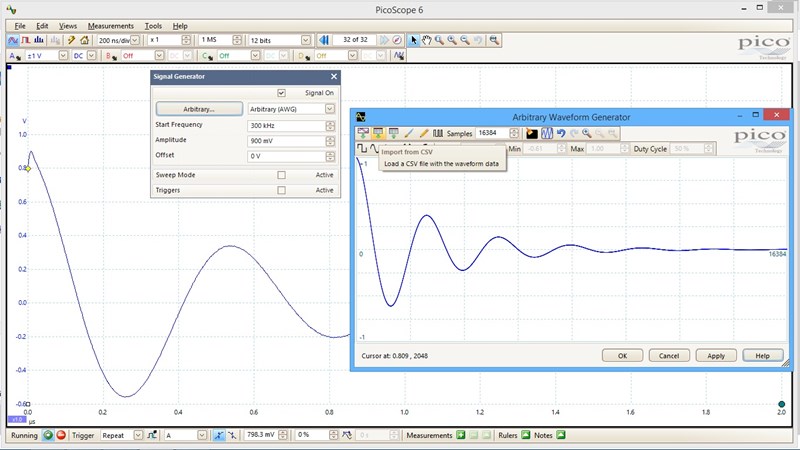Image resolution: width=800 pixels, height=450 pixels.
Task: Open timebase 200 ns/div dropdown
Action: click(x=135, y=40)
